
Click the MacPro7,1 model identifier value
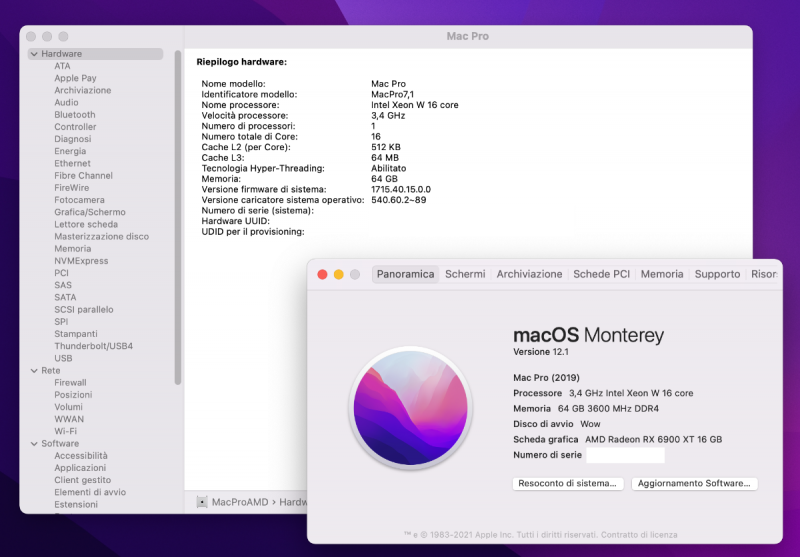coord(392,94)
